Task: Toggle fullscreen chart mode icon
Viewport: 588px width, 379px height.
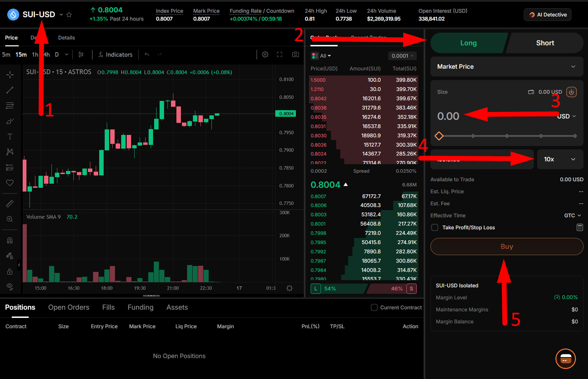Action: click(x=280, y=55)
